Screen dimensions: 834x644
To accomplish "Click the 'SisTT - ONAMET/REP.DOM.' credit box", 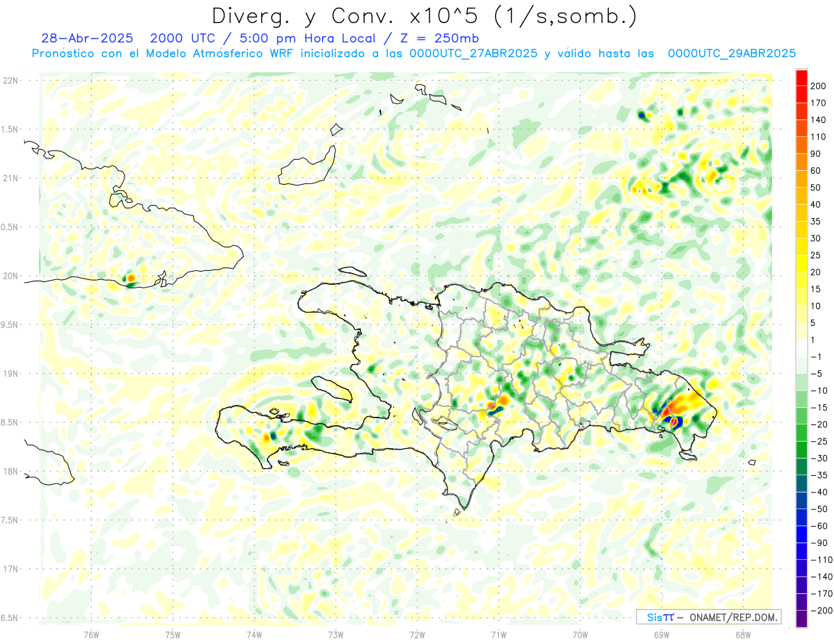I will pos(708,617).
